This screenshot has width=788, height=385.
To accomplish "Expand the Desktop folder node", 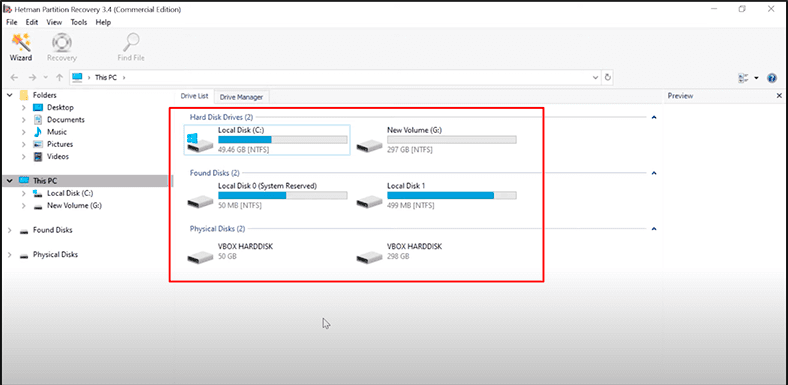I will click(24, 108).
